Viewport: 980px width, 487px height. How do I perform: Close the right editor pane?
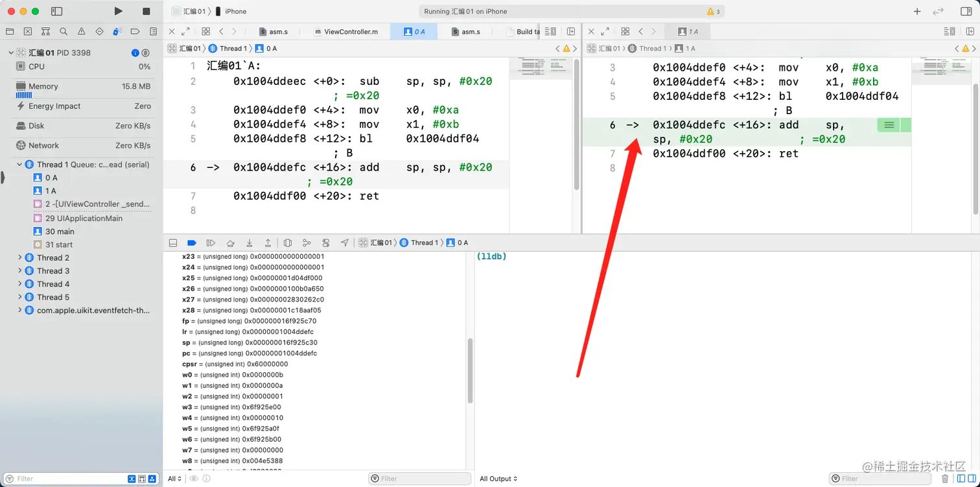click(x=591, y=31)
